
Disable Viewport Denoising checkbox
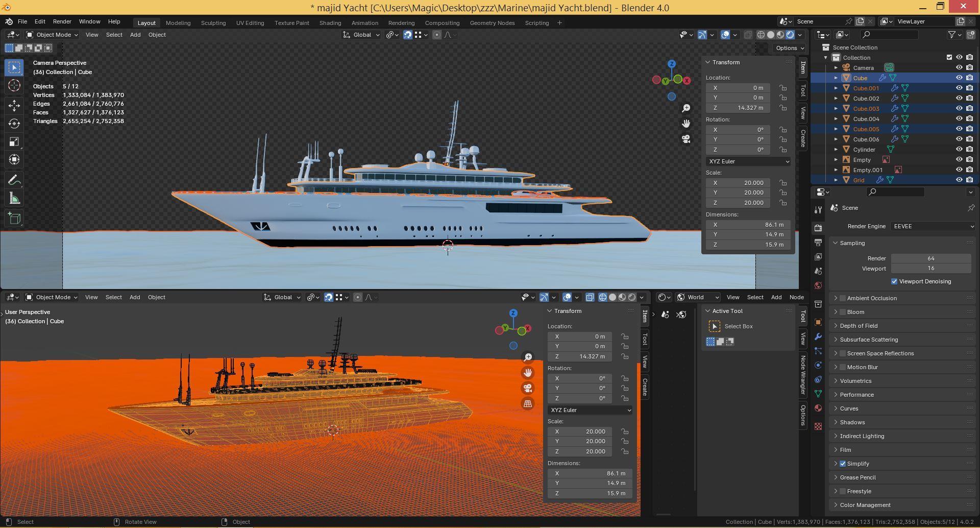point(894,281)
